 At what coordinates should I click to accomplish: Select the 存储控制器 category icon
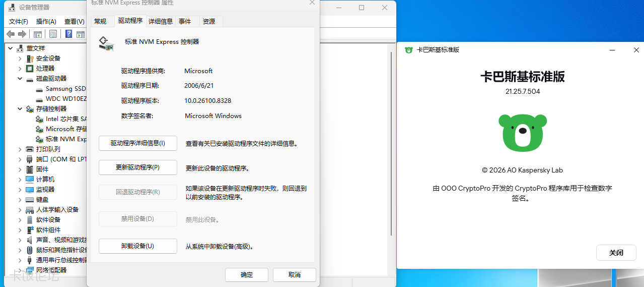(x=30, y=108)
